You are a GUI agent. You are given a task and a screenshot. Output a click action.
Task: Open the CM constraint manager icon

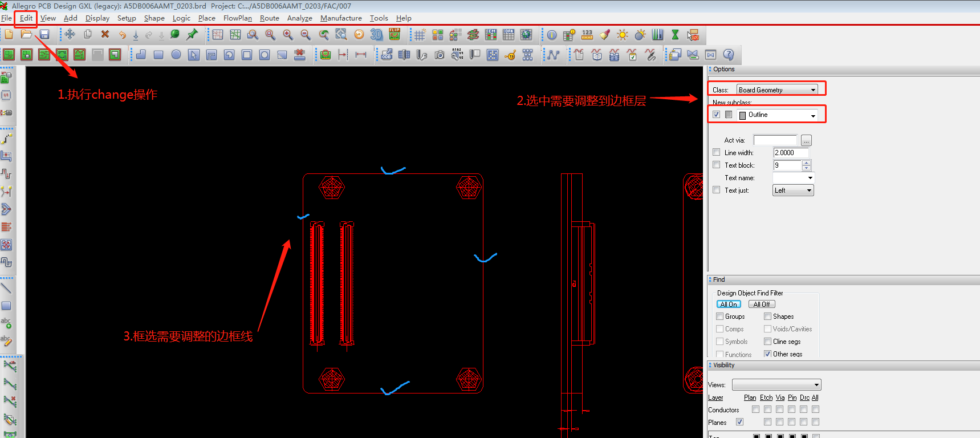[490, 35]
